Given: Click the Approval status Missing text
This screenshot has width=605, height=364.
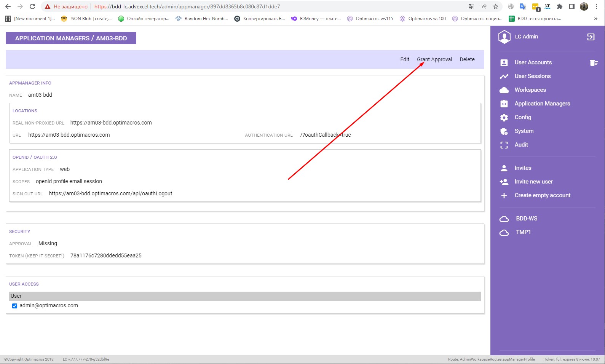Looking at the screenshot, I should coord(48,243).
